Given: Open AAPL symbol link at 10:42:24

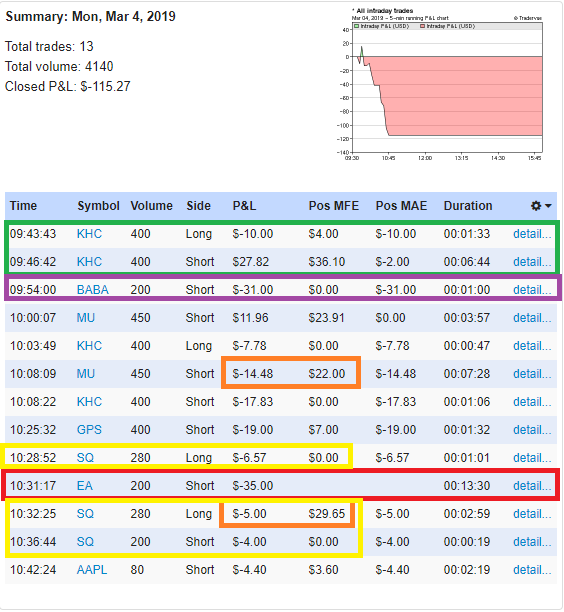Looking at the screenshot, I should (92, 570).
